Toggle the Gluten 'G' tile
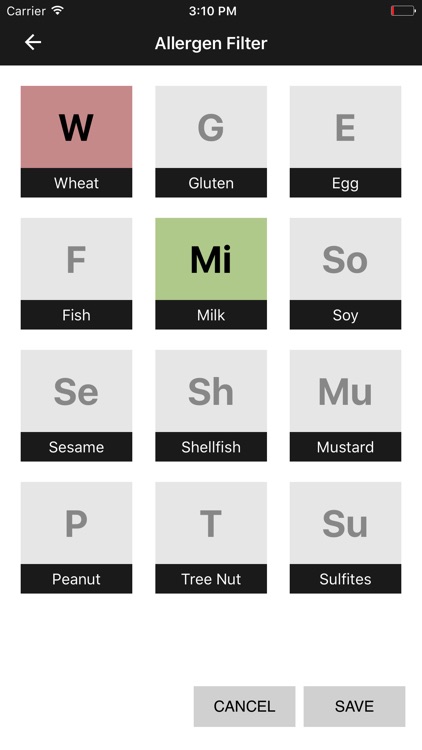This screenshot has width=422, height=750. [x=211, y=142]
